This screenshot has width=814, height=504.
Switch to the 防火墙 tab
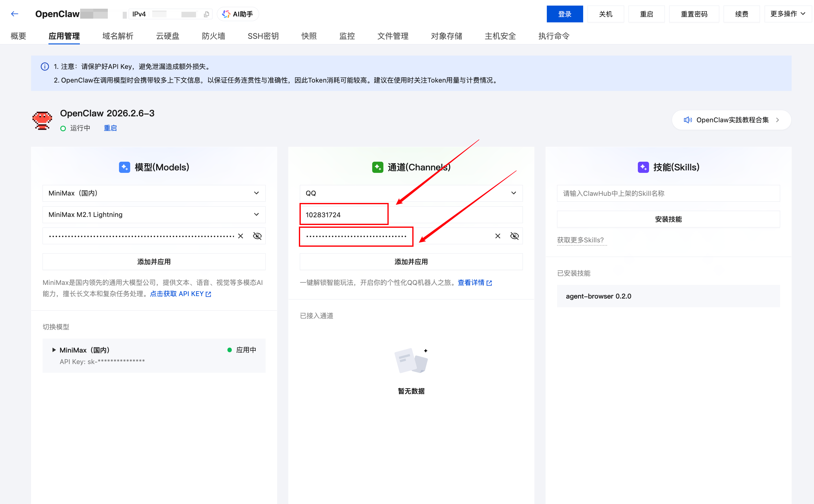coord(213,36)
